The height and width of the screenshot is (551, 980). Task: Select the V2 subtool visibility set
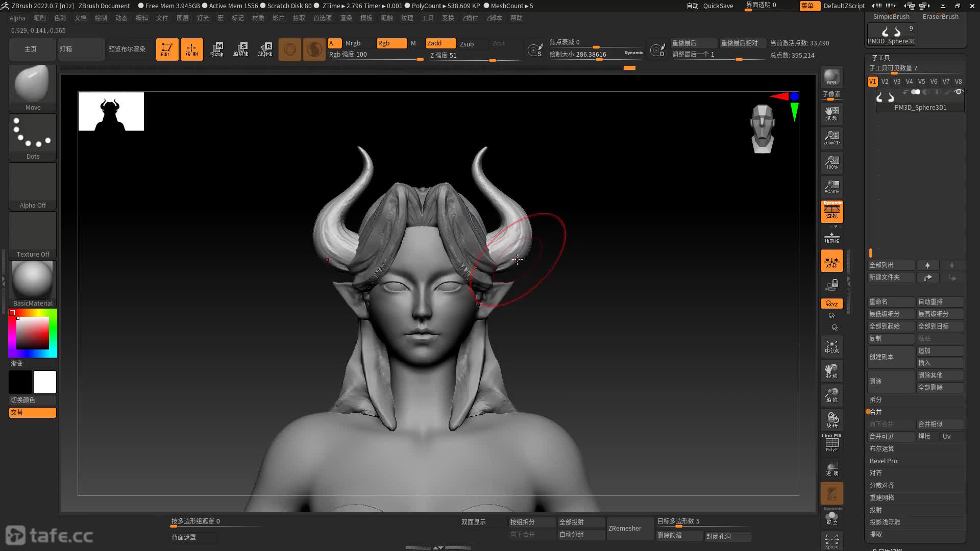[x=885, y=82]
